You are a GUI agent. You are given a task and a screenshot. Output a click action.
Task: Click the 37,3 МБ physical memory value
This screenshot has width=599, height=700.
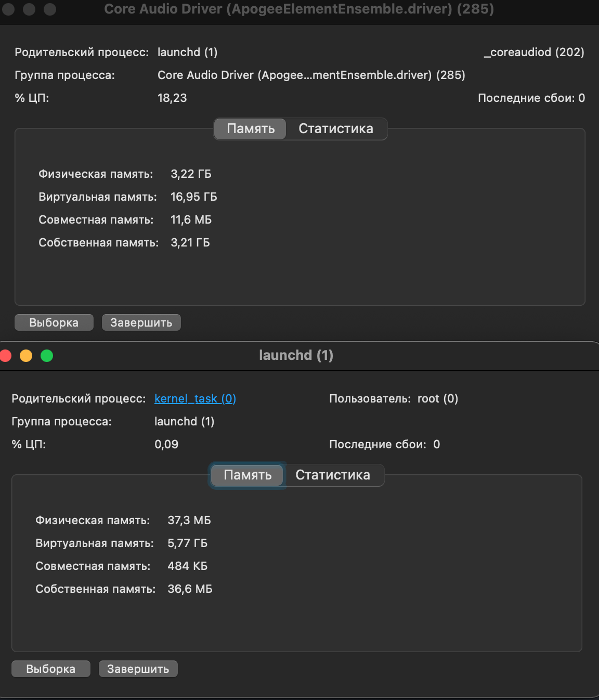[x=189, y=520]
